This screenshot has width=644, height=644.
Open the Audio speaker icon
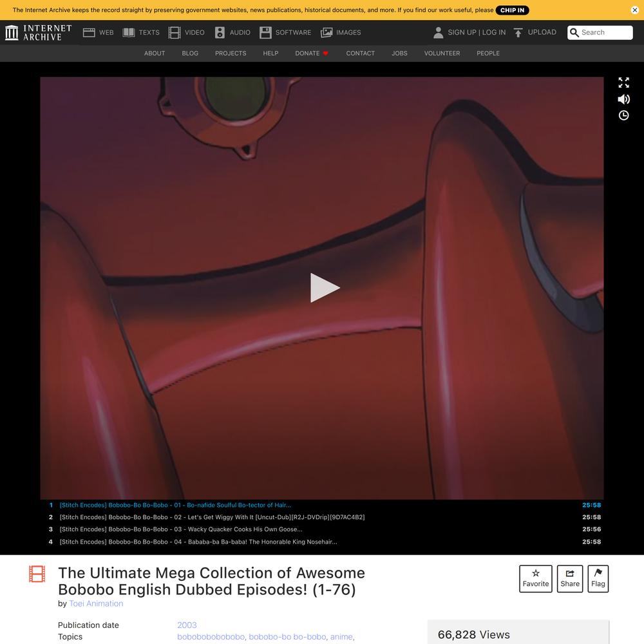tap(220, 32)
